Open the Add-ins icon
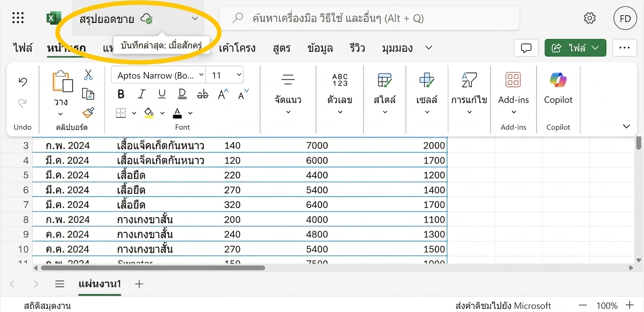The width and height of the screenshot is (644, 312). (x=513, y=80)
